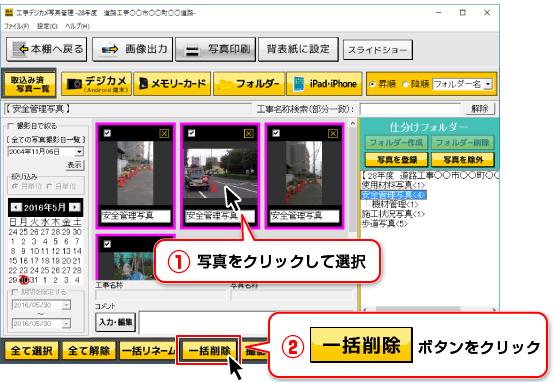
Task: Click the 全て解除 deselect all button
Action: click(x=89, y=351)
